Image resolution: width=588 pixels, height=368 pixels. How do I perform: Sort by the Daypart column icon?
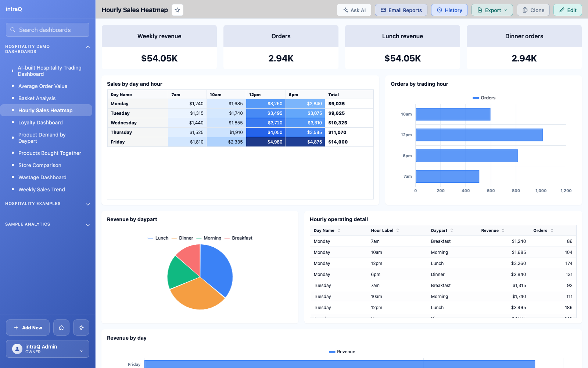(x=452, y=230)
